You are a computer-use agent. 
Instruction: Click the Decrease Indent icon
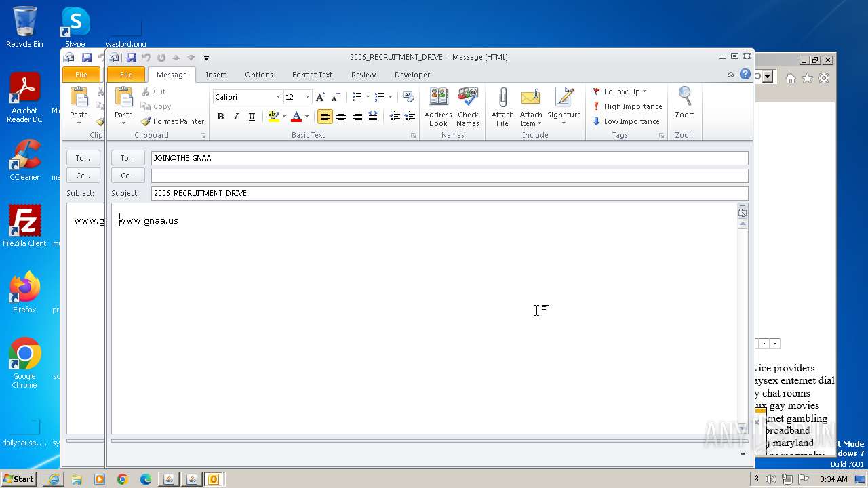[395, 117]
